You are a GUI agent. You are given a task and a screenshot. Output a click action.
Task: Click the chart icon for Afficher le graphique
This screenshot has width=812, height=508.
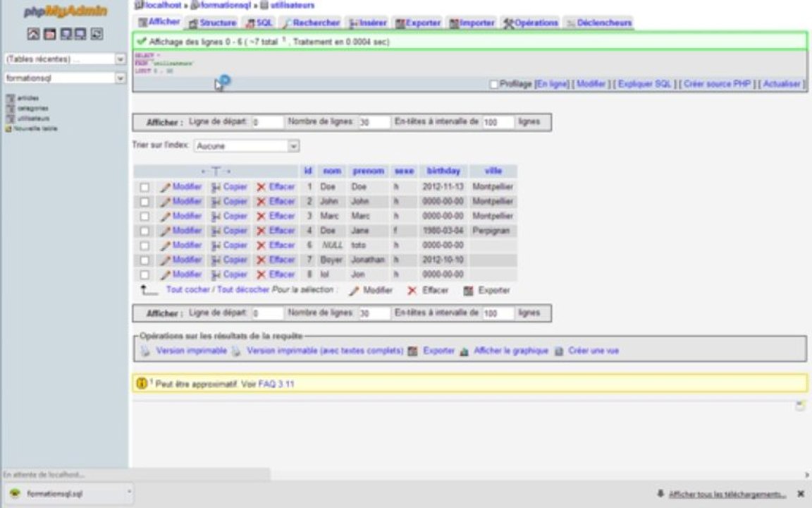click(464, 351)
